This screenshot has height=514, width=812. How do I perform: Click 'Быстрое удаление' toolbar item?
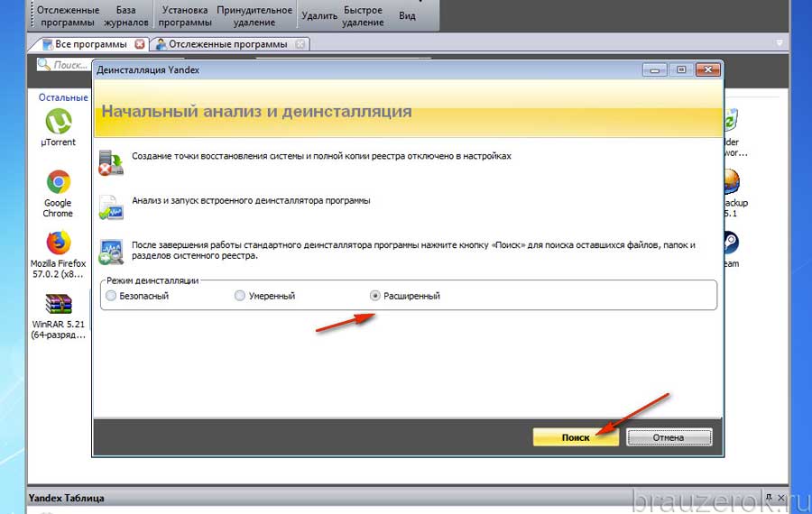point(363,16)
